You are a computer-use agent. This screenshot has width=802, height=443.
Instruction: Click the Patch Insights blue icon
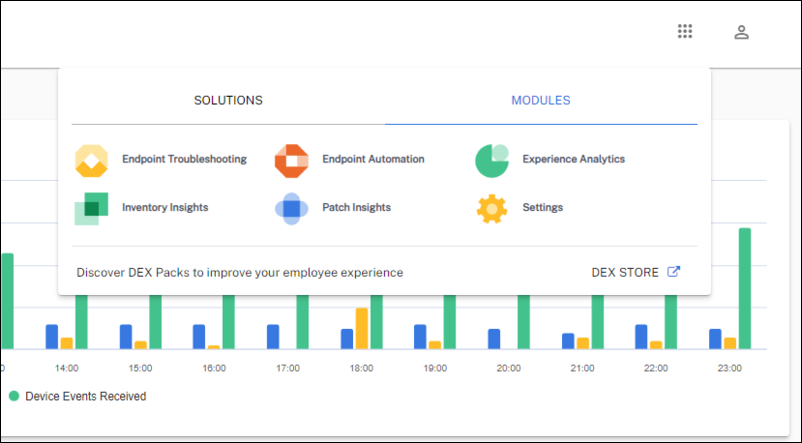click(292, 208)
